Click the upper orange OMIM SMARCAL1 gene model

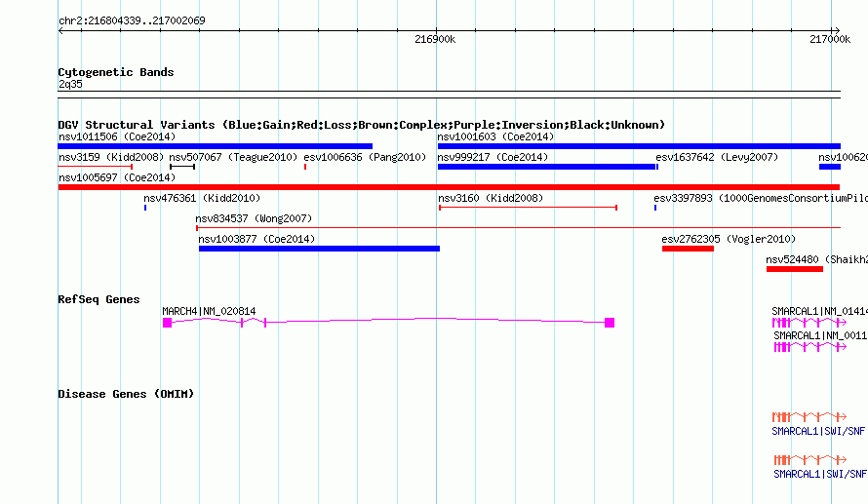pos(809,416)
